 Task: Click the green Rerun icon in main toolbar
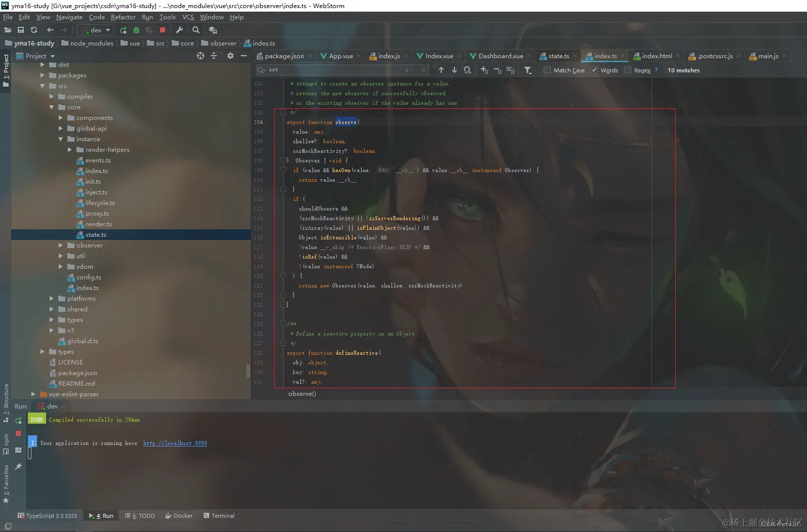click(123, 30)
